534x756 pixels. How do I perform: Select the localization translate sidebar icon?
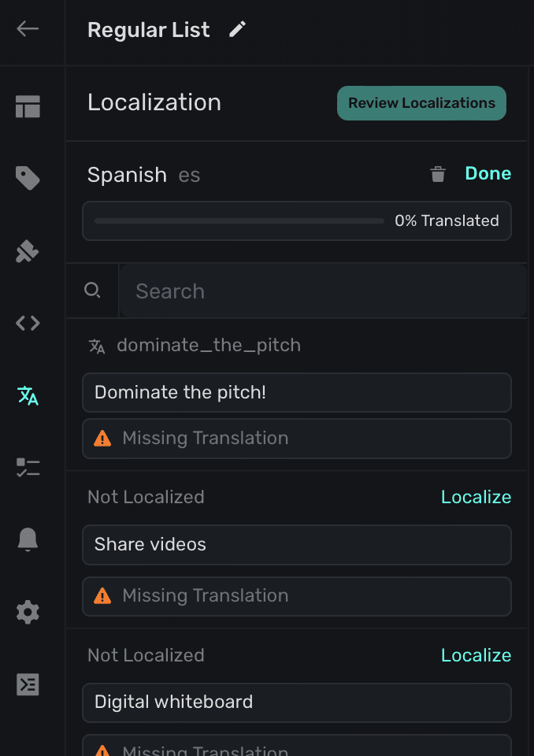tap(28, 395)
